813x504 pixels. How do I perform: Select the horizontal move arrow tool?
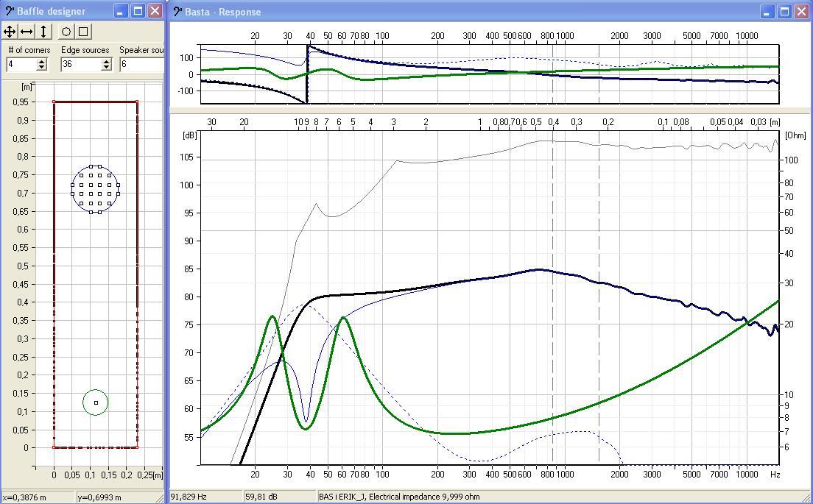(x=27, y=31)
